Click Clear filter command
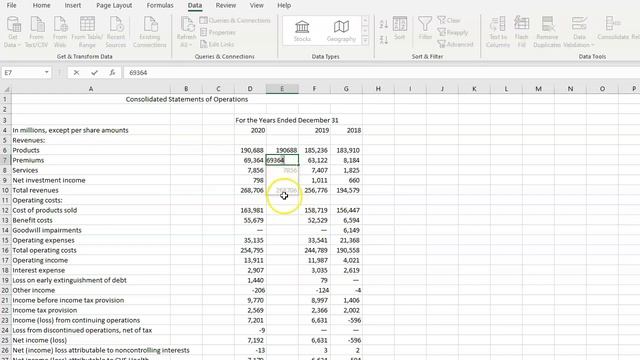Viewport: 640px width, 360px height. click(x=449, y=20)
